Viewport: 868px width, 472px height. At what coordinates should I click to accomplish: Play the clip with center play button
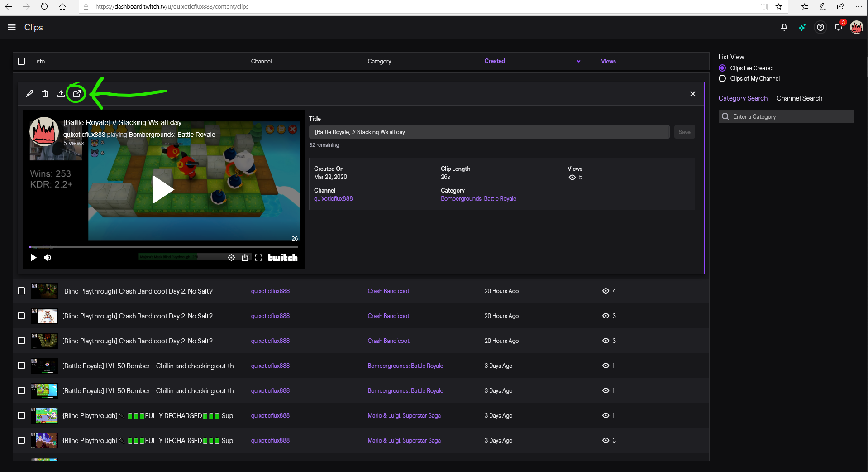162,189
